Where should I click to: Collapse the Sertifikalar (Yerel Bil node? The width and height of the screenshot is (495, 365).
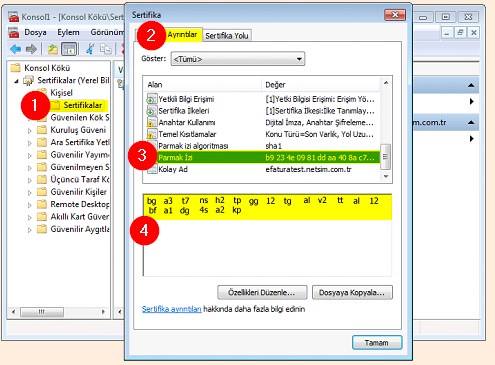click(16, 81)
